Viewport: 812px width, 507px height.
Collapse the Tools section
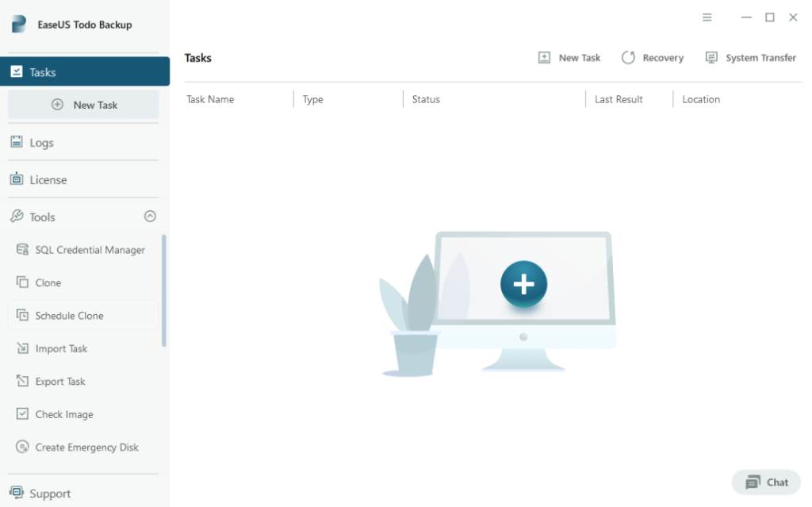coord(150,216)
